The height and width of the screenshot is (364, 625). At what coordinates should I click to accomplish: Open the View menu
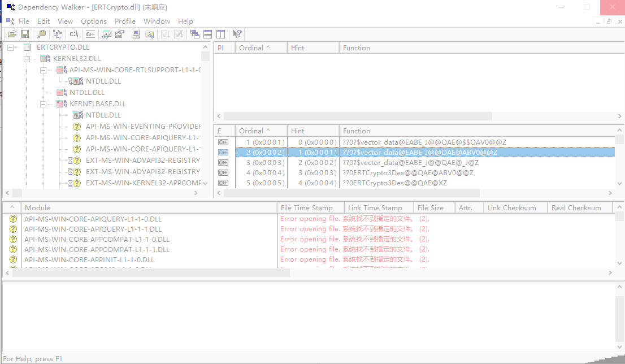(x=65, y=21)
